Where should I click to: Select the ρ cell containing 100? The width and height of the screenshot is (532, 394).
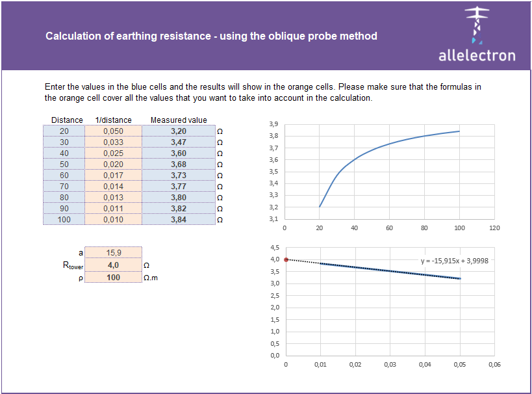tap(113, 278)
